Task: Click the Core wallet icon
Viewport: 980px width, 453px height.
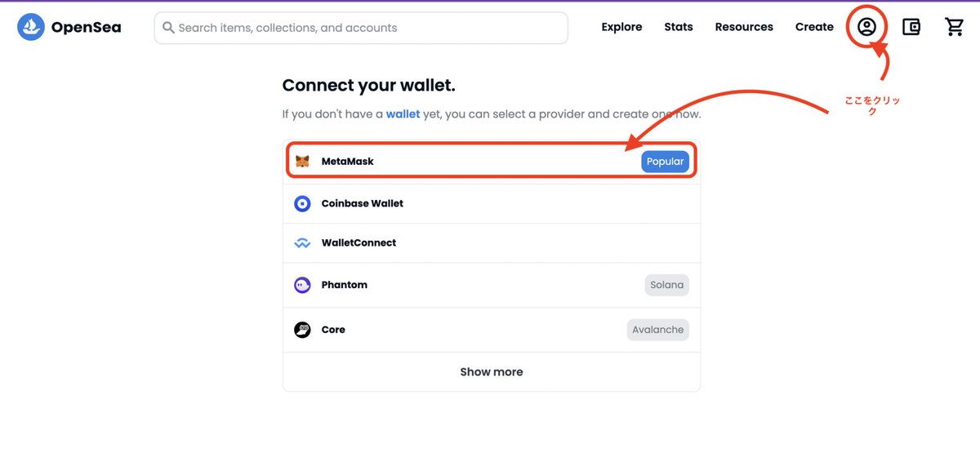Action: [x=302, y=330]
